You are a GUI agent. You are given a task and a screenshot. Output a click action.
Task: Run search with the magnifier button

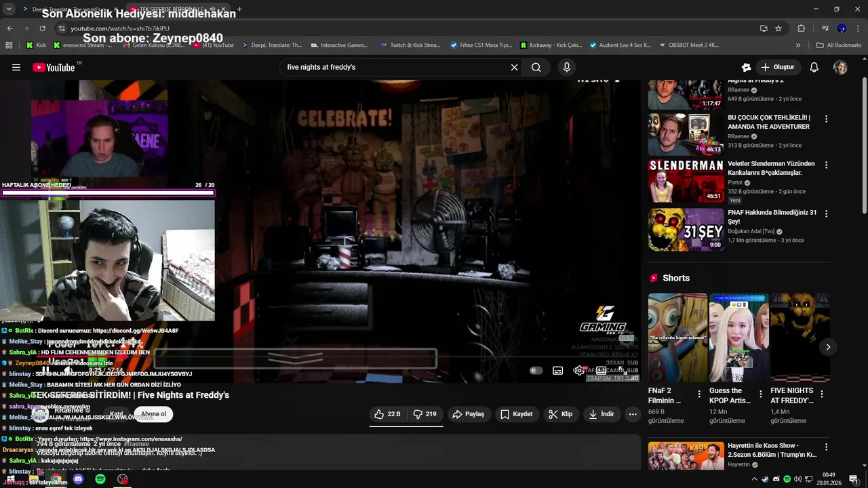(536, 67)
